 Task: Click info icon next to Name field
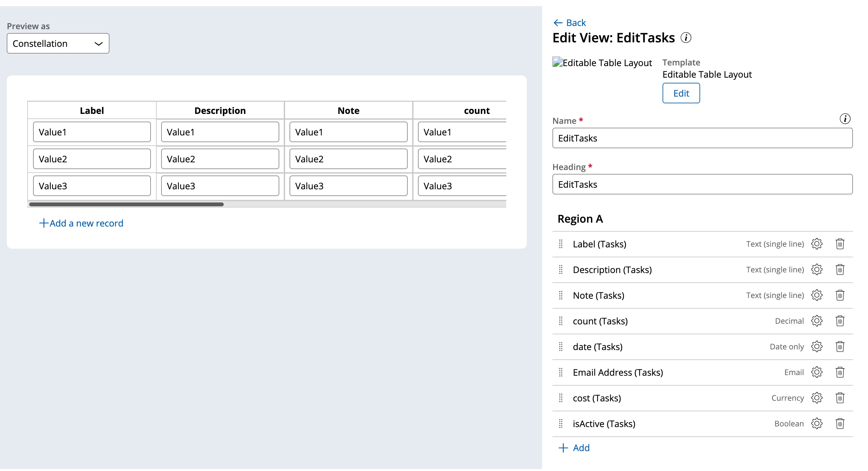(845, 119)
